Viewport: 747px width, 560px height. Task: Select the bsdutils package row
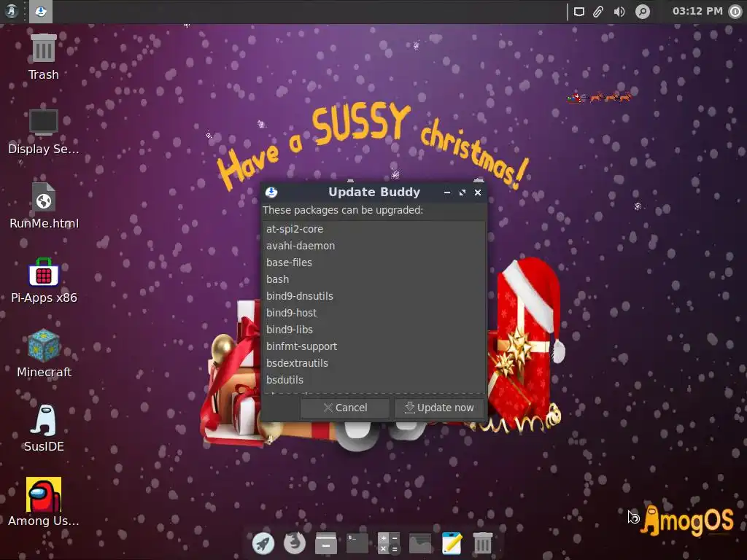coord(374,379)
